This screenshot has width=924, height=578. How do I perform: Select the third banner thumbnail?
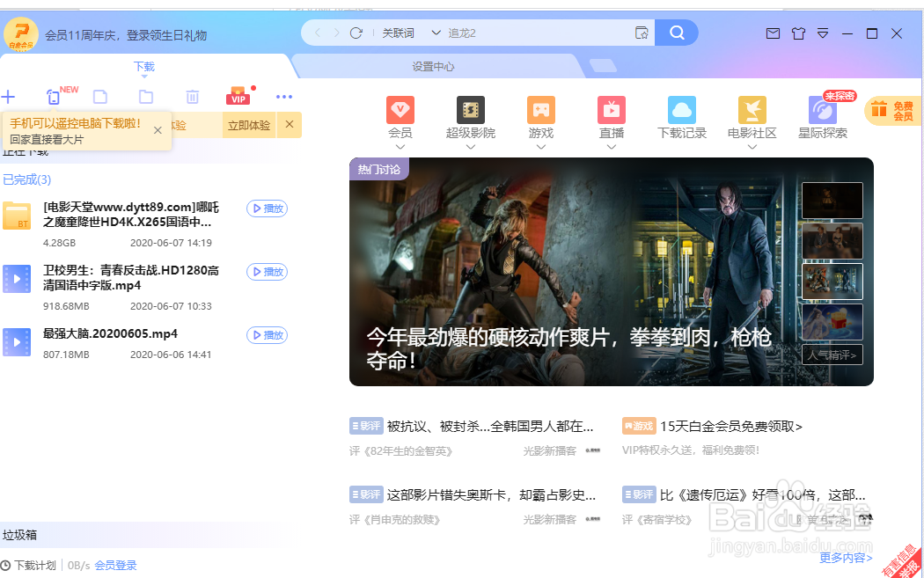click(832, 282)
